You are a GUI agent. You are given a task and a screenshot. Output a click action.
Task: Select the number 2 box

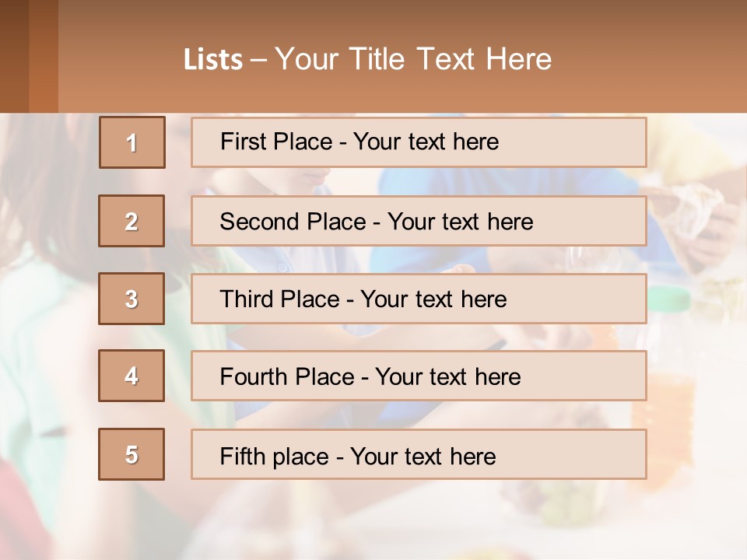tap(132, 221)
